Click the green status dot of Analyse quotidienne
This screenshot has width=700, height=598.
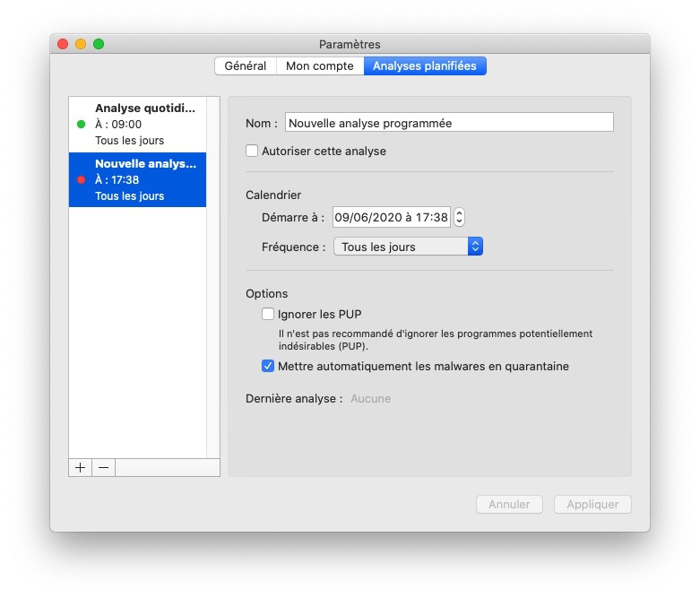pyautogui.click(x=82, y=125)
